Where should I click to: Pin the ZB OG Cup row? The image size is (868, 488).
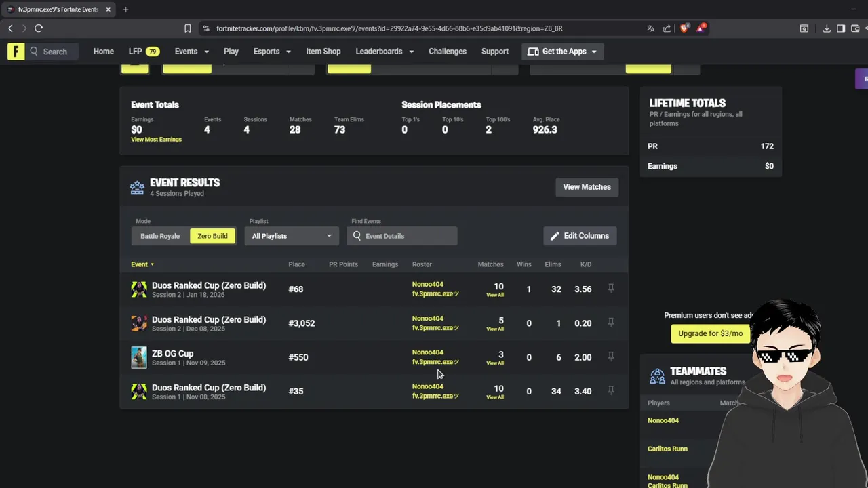coord(611,357)
